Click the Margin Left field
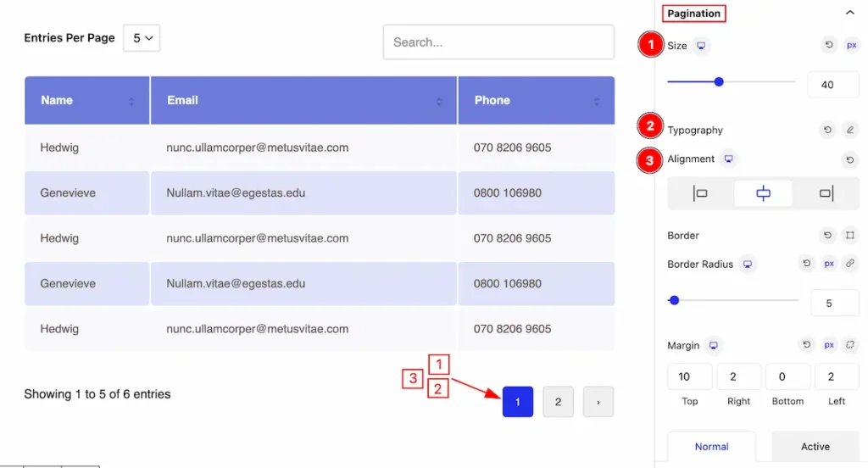Viewport: 868px width, 468px height. [837, 376]
